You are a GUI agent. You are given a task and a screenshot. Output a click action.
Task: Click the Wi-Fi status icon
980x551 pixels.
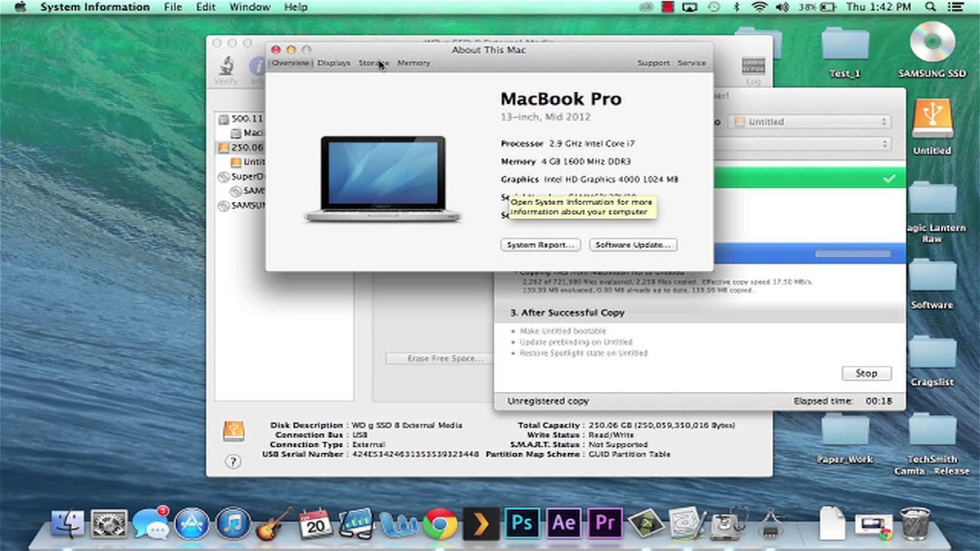(759, 7)
